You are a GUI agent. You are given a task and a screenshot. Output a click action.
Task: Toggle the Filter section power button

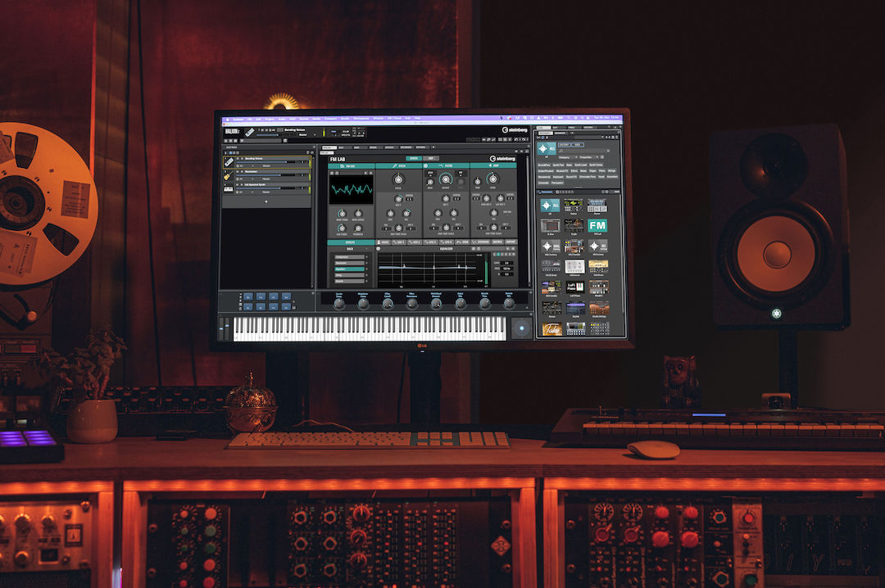[427, 165]
